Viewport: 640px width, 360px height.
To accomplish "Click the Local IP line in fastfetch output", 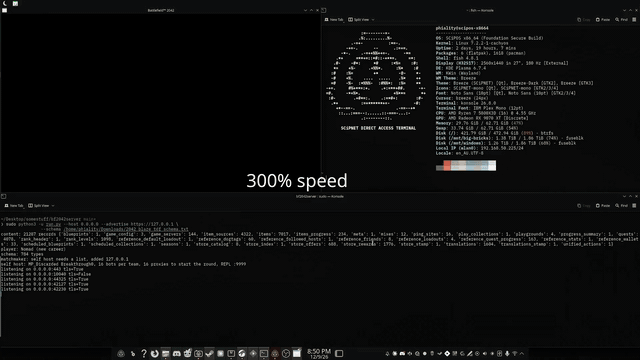I will 479,148.
